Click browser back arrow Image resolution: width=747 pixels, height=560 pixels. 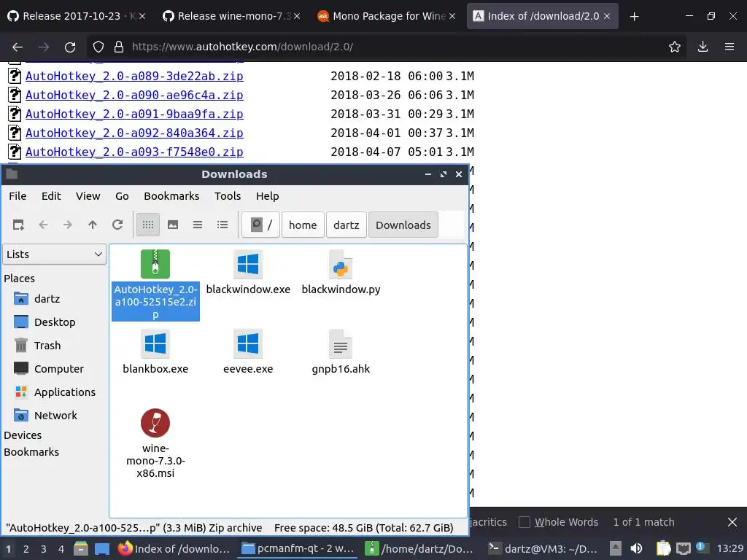(18, 47)
